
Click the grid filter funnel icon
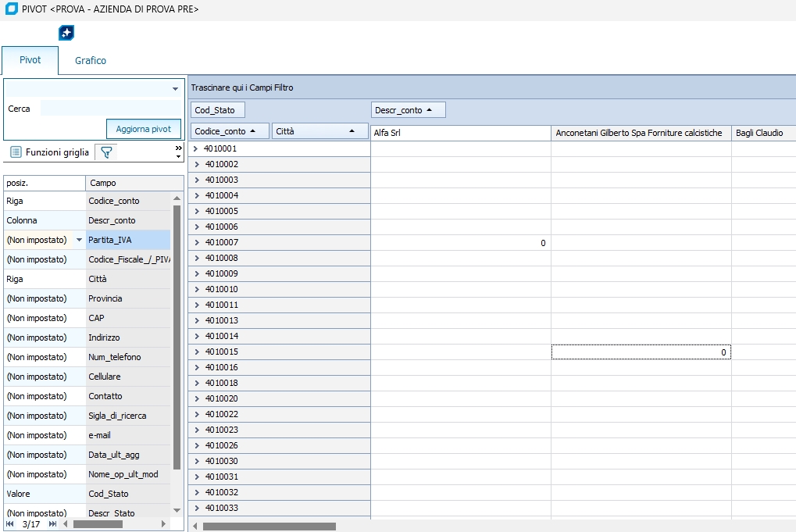coord(107,152)
